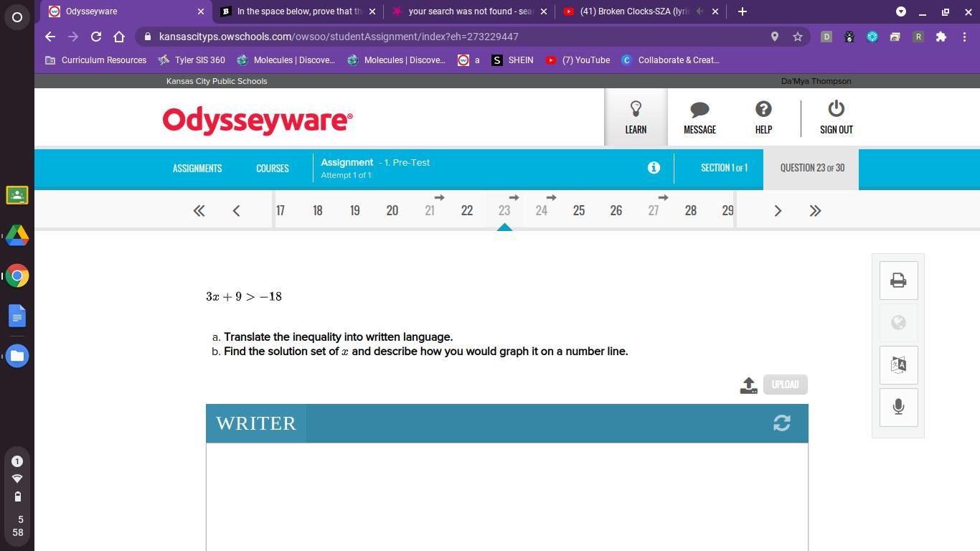Jump to first question with double-left arrows
This screenshot has width=980, height=551.
(199, 211)
